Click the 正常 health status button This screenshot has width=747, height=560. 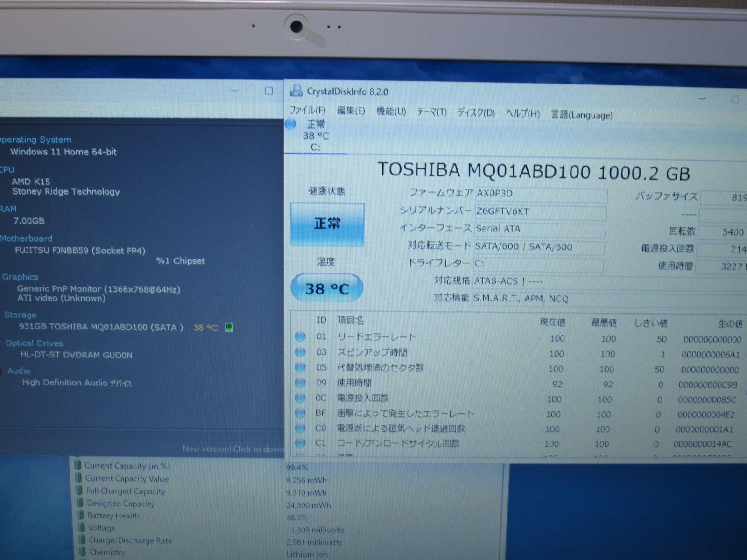coord(327,224)
